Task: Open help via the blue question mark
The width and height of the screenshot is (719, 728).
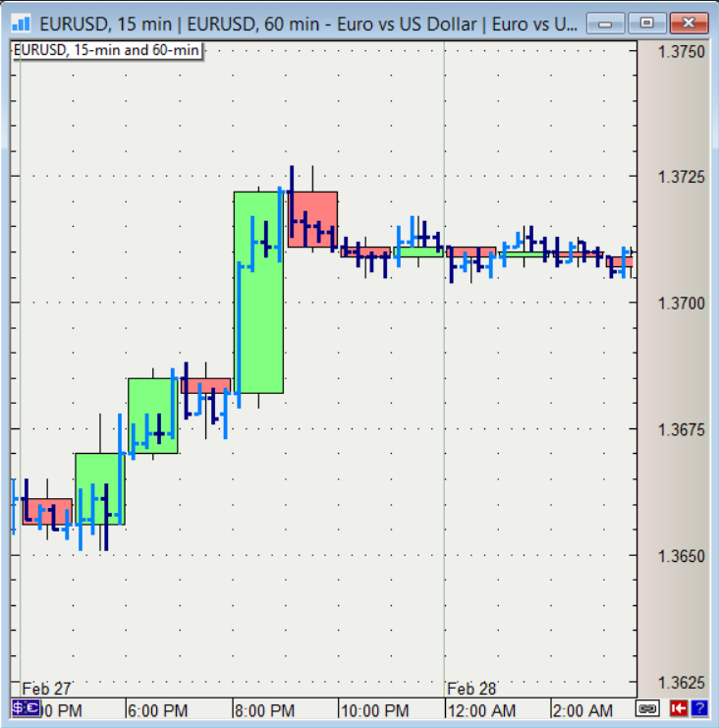Action: [x=699, y=708]
